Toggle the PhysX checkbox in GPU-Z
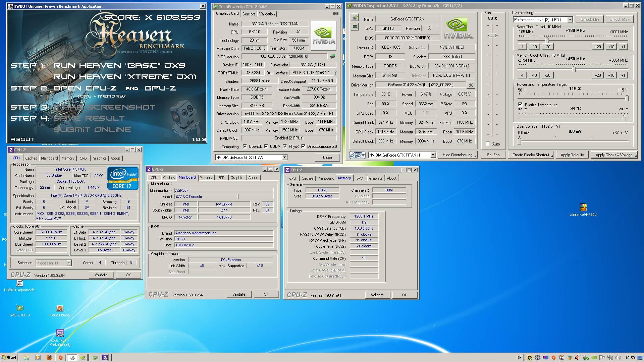The height and width of the screenshot is (362, 644). 285,146
